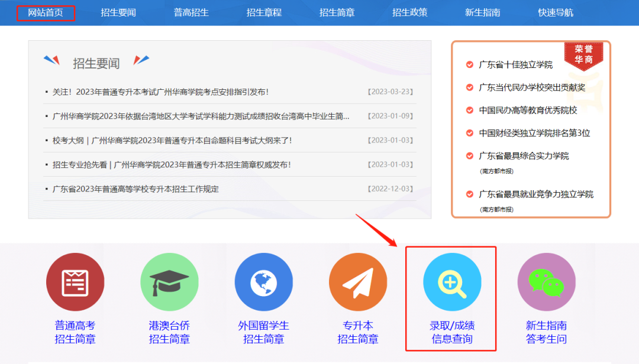Expand the 快速导航 menu

[556, 12]
